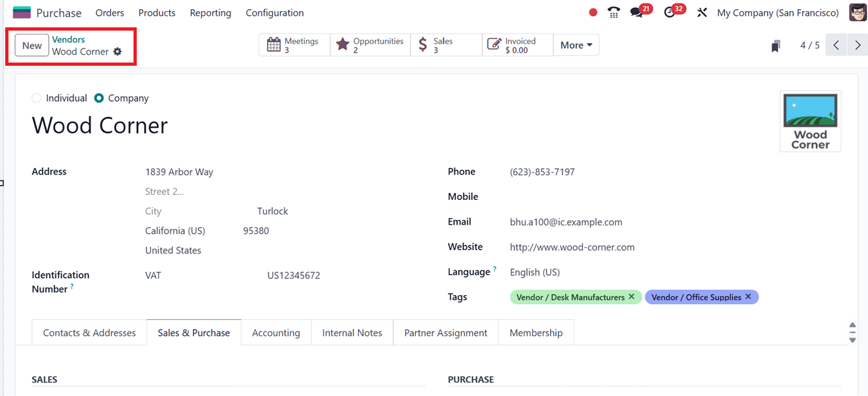Select the Company radio button
Viewport: 868px width, 396px height.
tap(98, 98)
